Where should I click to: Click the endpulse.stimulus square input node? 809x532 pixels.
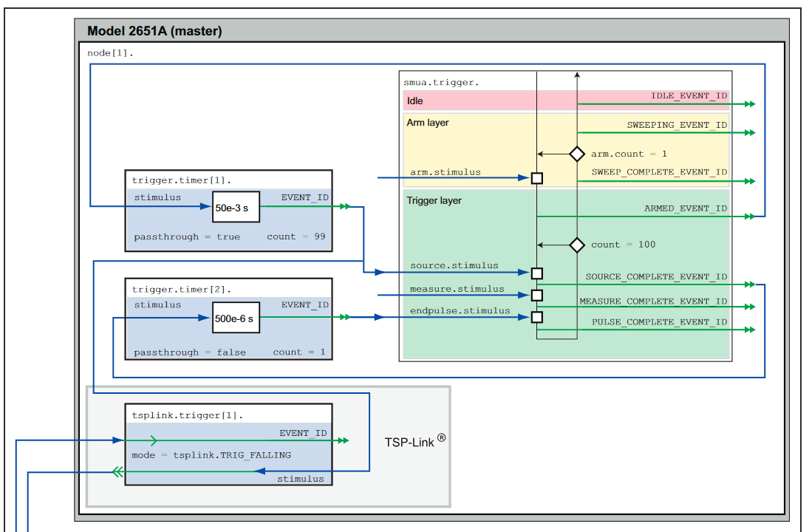(537, 318)
